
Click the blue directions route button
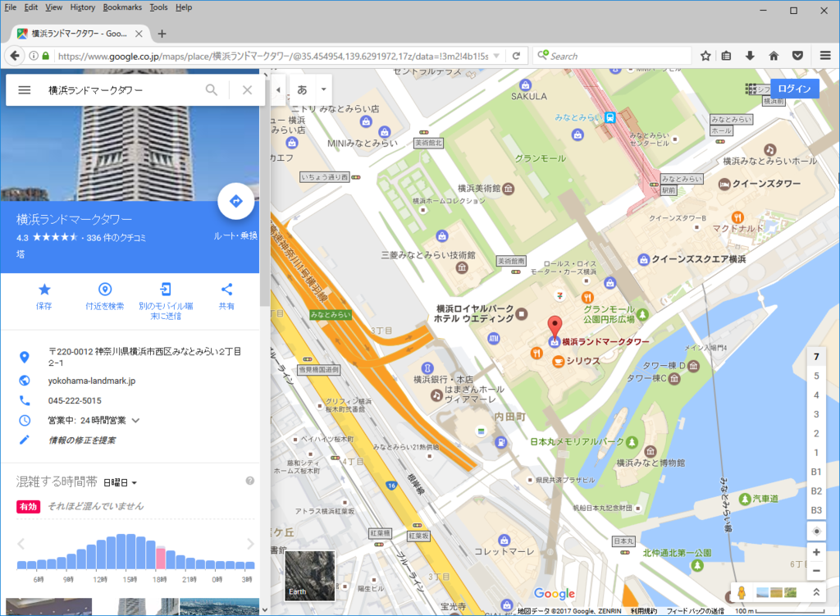click(x=235, y=202)
